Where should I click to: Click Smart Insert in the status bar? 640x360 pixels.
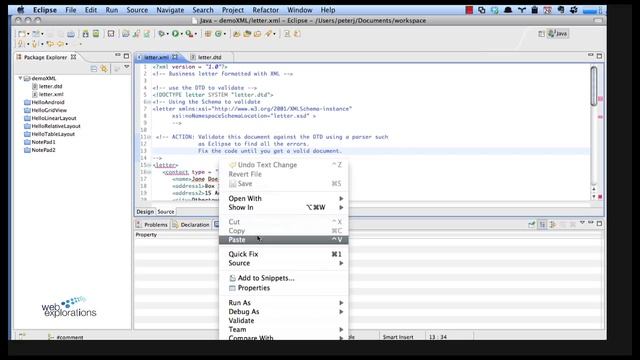(x=398, y=337)
